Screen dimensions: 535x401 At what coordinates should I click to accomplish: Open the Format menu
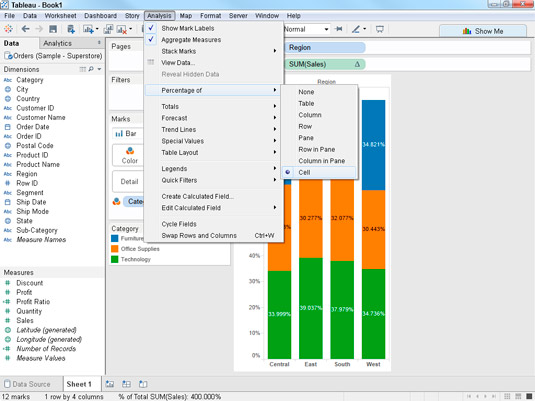(211, 16)
